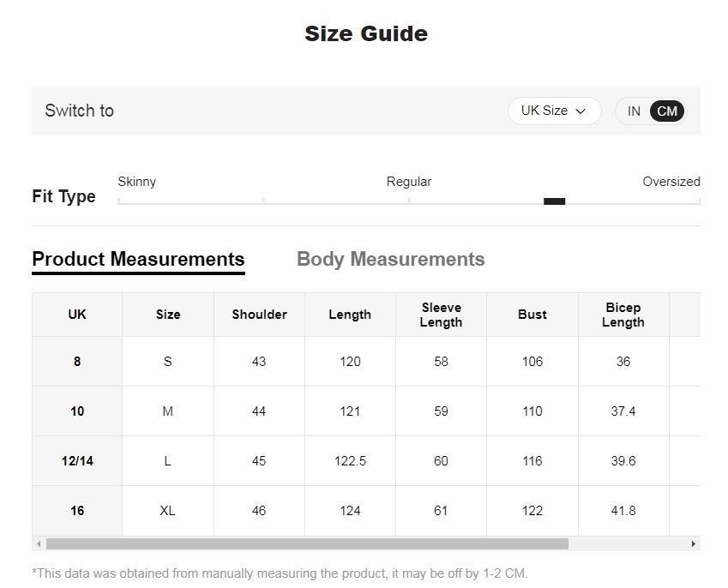Click the scroll right arrow of table
The image size is (728, 588).
click(694, 544)
